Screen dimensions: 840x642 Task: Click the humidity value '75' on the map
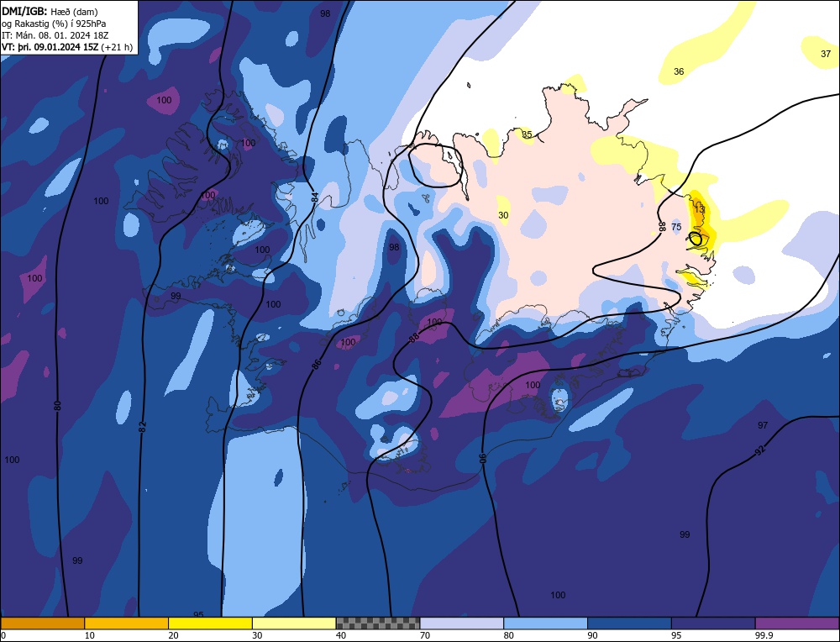(676, 227)
